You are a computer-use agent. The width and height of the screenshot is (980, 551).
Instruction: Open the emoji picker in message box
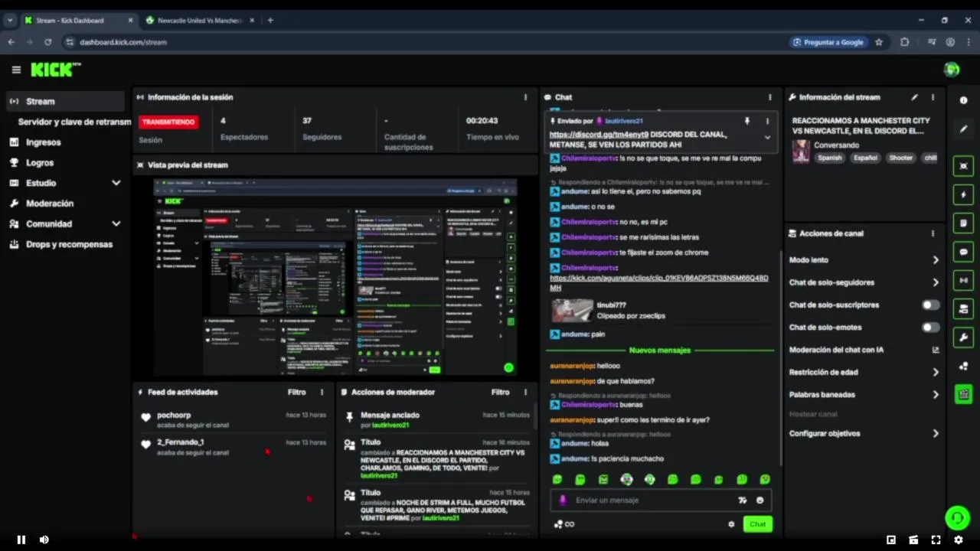760,500
